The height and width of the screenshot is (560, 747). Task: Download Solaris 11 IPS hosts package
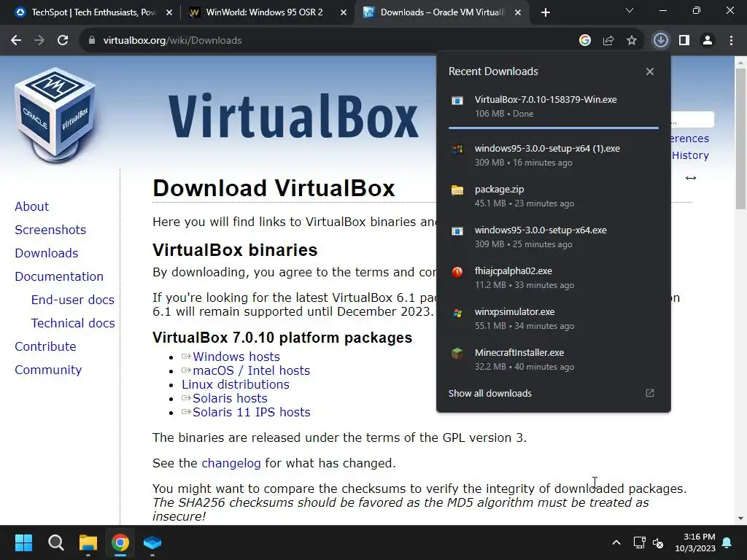pyautogui.click(x=251, y=412)
